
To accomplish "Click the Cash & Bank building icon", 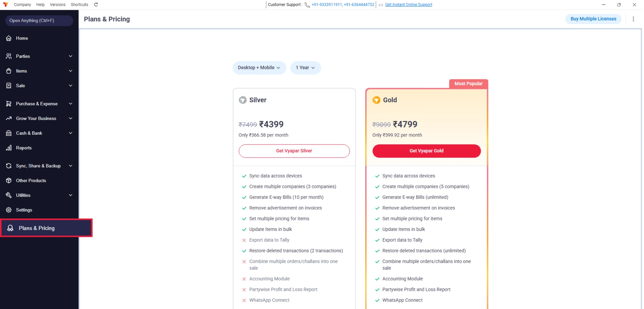I will coord(9,133).
